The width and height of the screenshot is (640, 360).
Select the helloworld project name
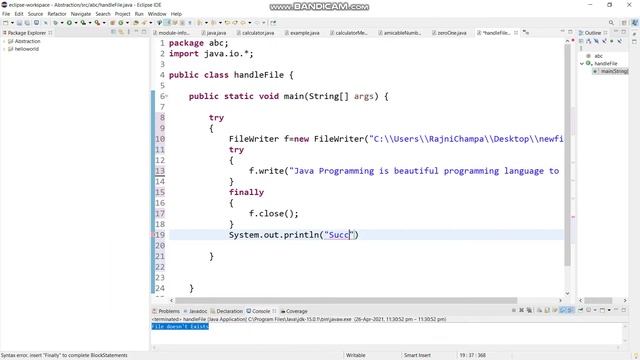pyautogui.click(x=27, y=49)
